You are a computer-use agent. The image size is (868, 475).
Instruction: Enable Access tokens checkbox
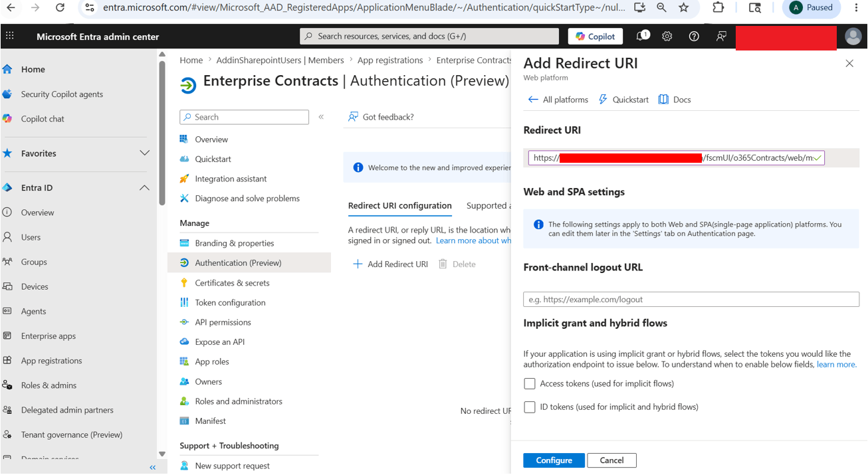tap(530, 384)
